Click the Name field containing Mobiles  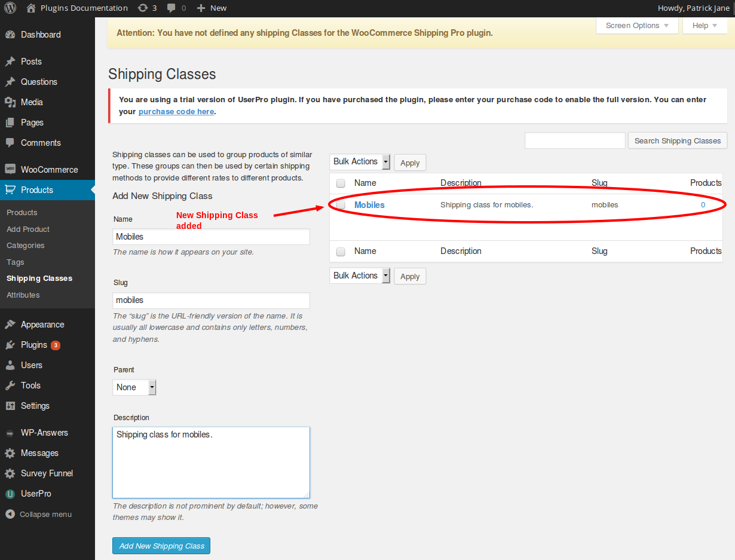point(211,237)
